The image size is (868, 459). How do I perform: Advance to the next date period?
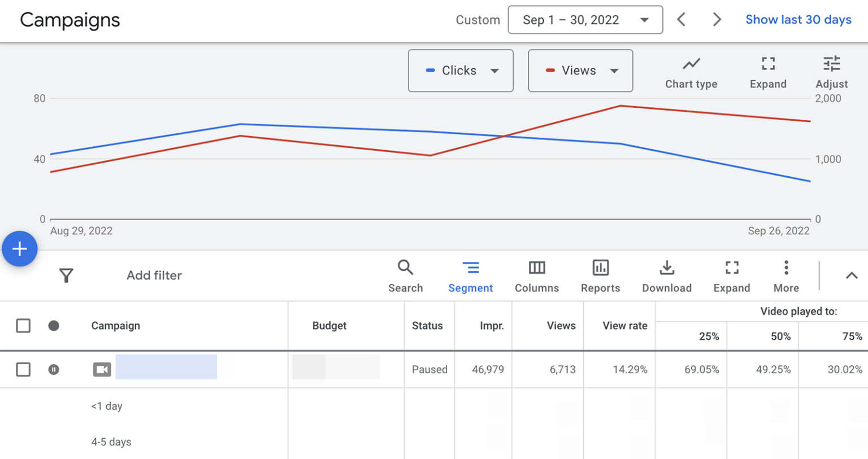[717, 19]
